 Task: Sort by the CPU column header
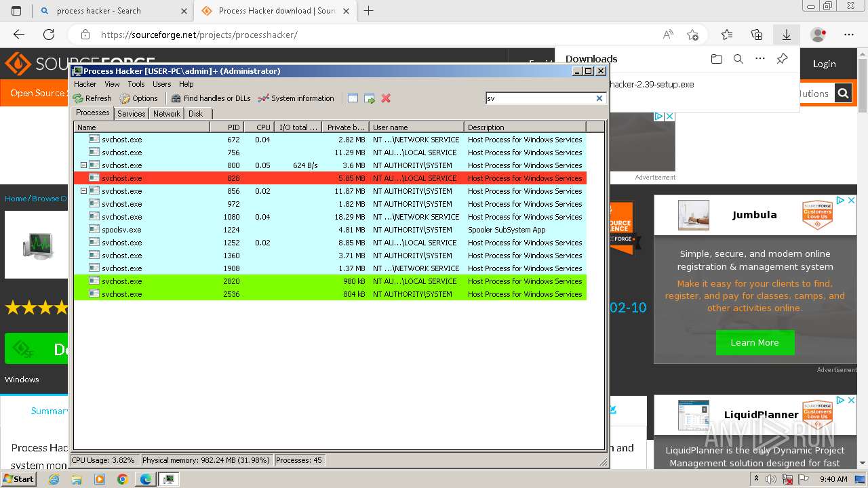258,127
